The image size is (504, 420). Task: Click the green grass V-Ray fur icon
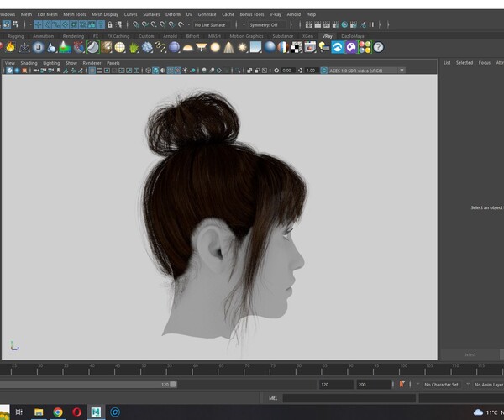click(134, 48)
